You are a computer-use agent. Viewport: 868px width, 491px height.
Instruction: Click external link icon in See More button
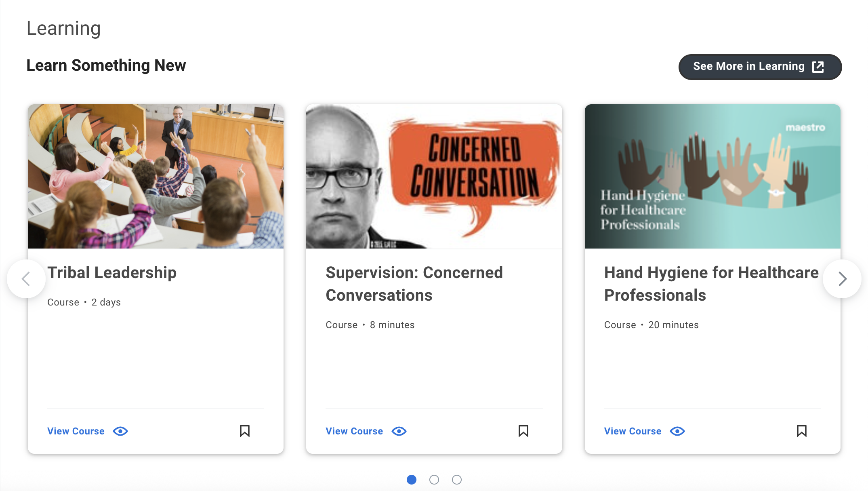click(x=818, y=67)
